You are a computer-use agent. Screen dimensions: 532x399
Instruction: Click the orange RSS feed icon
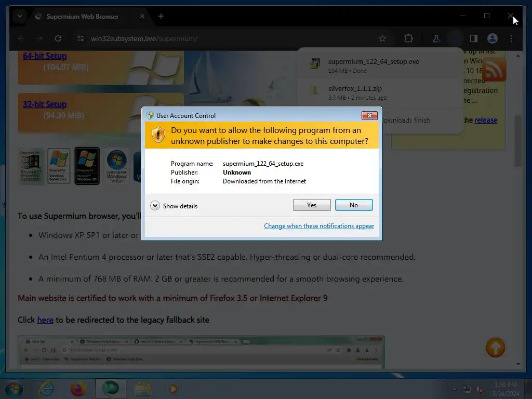tap(494, 69)
